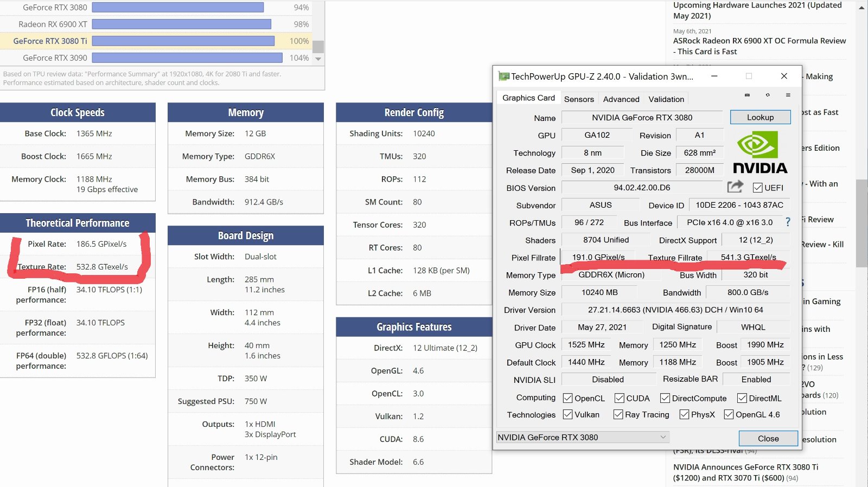Click the Memory Size value 10240 MB
This screenshot has width=868, height=487.
(x=599, y=292)
